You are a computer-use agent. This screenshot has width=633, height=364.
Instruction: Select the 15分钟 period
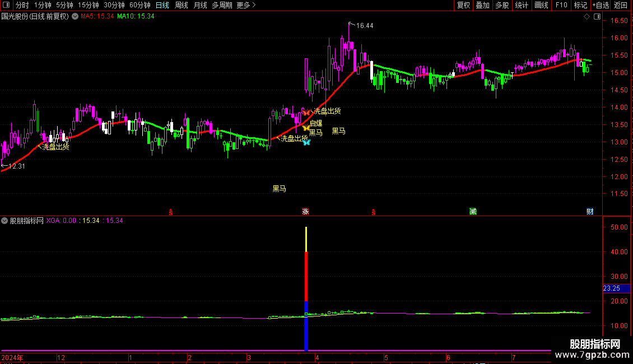click(x=89, y=5)
